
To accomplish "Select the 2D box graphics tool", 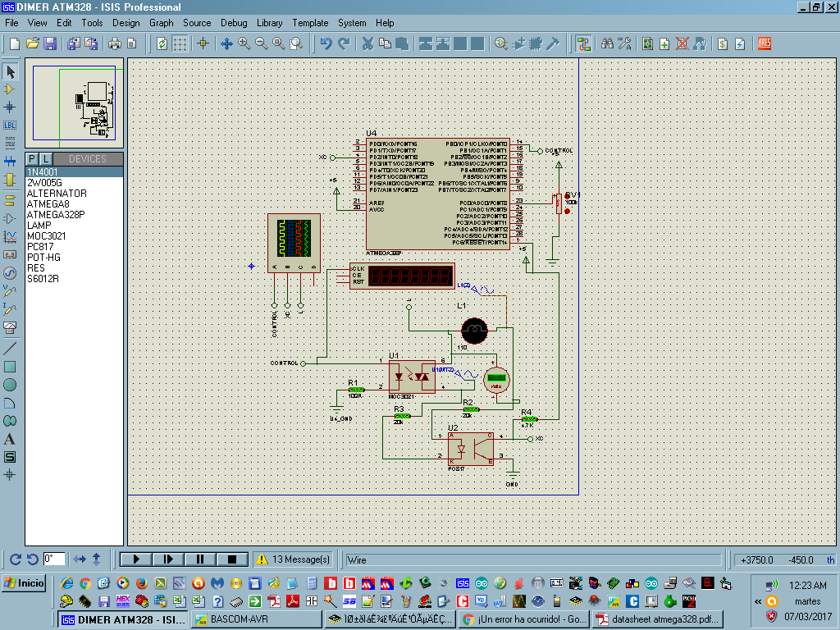I will click(10, 367).
